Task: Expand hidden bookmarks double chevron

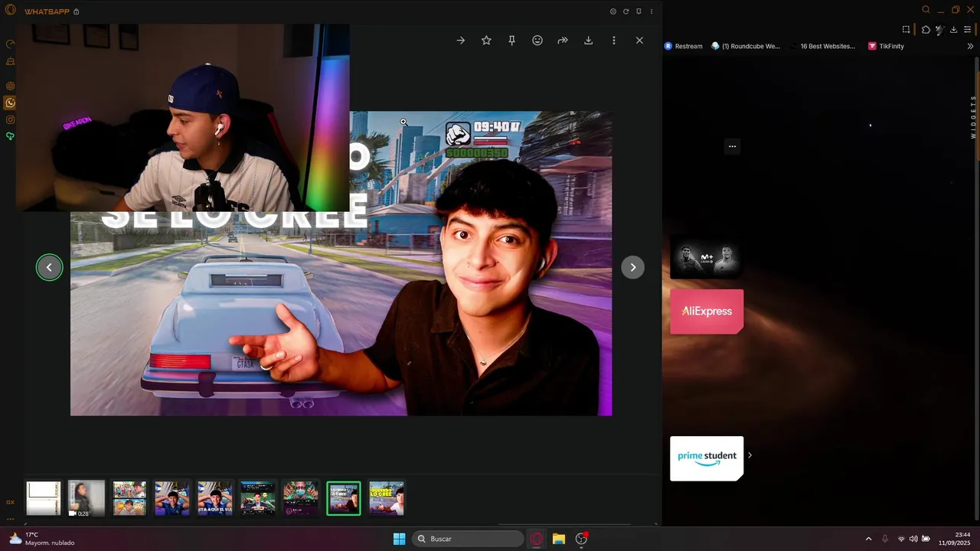Action: click(971, 46)
